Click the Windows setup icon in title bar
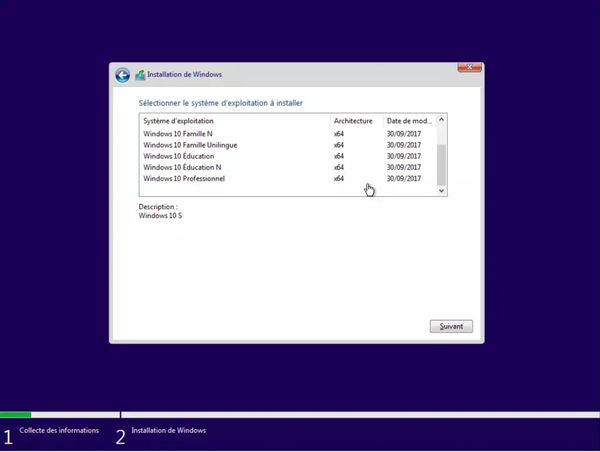The image size is (600, 452). pyautogui.click(x=140, y=75)
